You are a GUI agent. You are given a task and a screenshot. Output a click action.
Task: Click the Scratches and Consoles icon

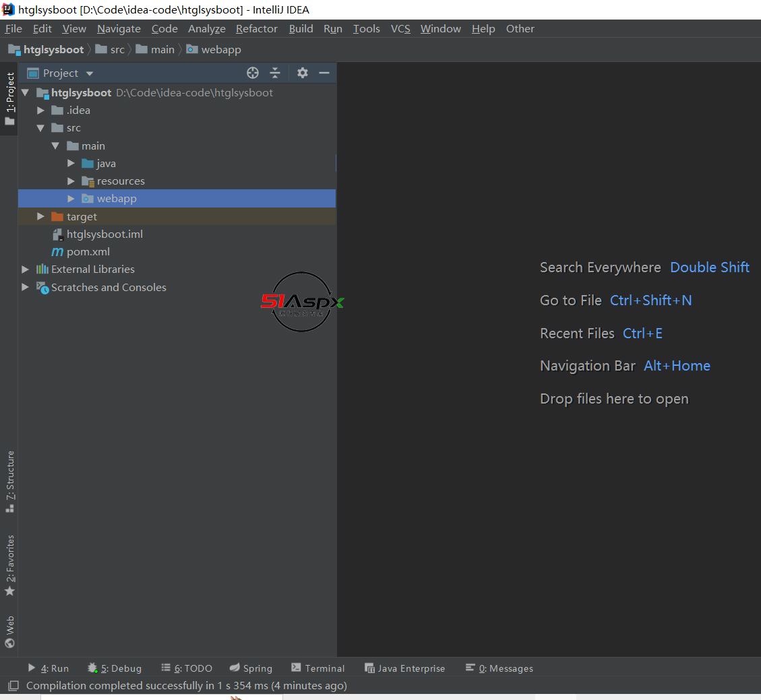(42, 287)
